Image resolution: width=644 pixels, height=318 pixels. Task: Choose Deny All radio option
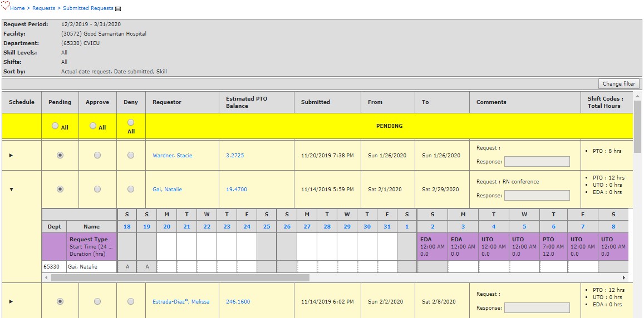(131, 122)
